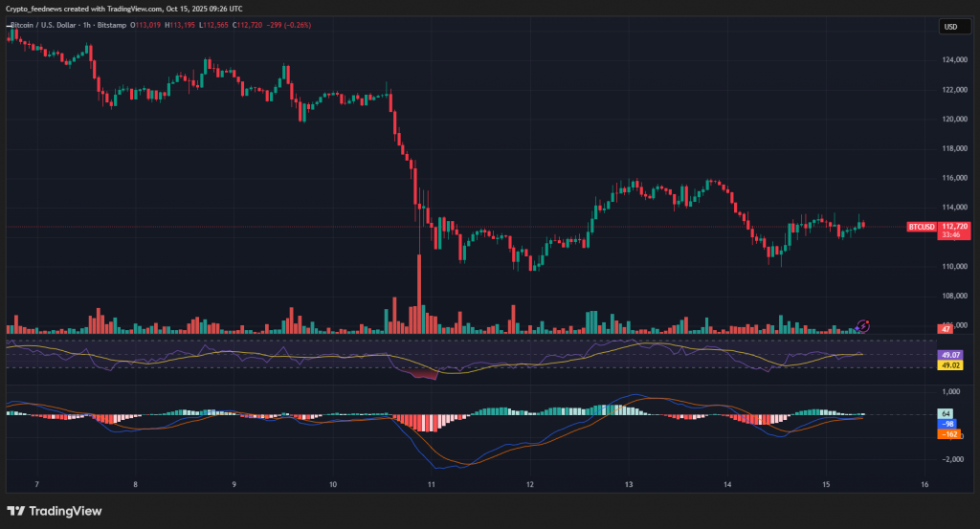
Task: Select the 112,720 current price tag
Action: 954,226
